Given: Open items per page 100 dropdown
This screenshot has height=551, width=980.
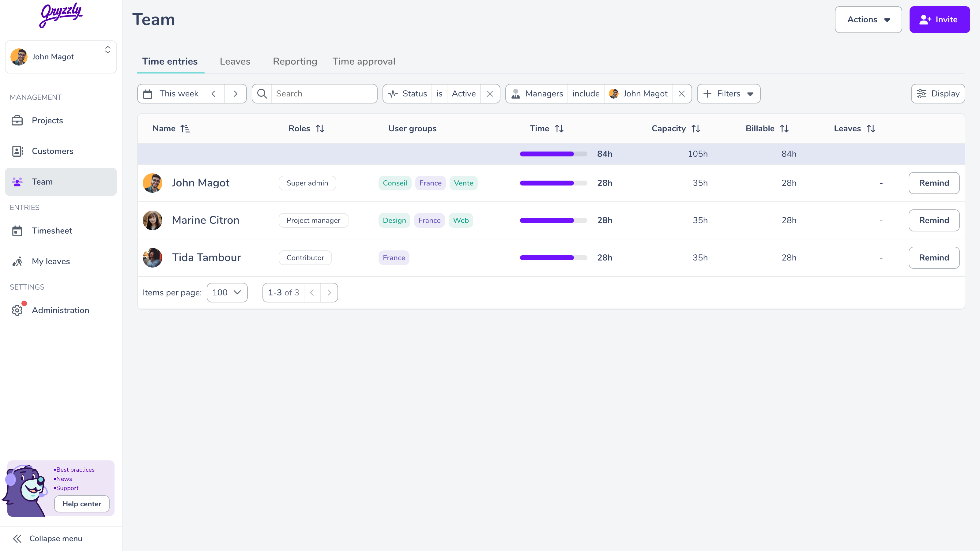Looking at the screenshot, I should (x=227, y=292).
